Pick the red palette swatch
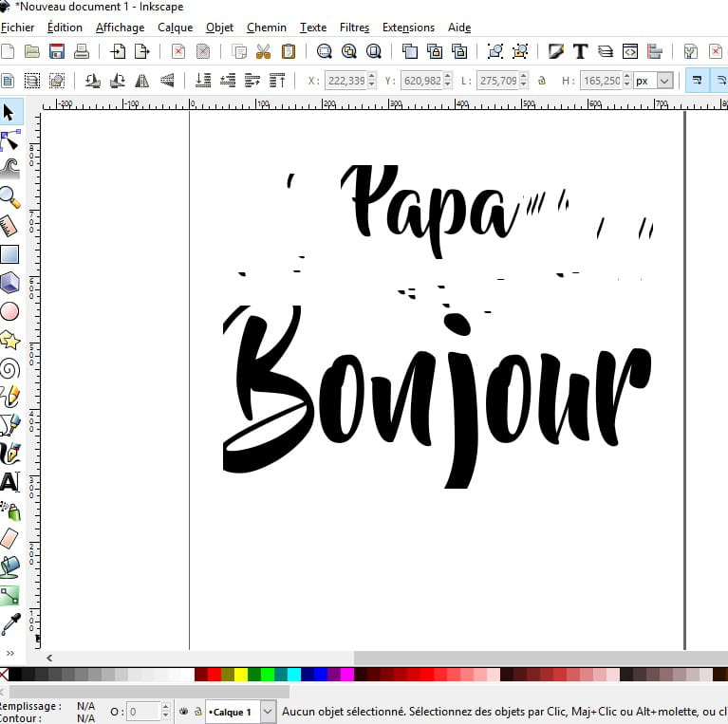This screenshot has height=724, width=728. 215,675
